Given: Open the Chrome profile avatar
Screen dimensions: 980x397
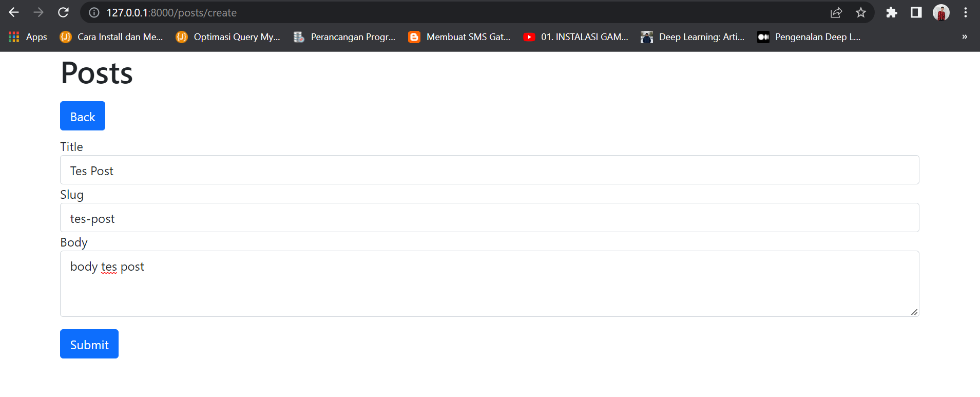Looking at the screenshot, I should (x=941, y=13).
